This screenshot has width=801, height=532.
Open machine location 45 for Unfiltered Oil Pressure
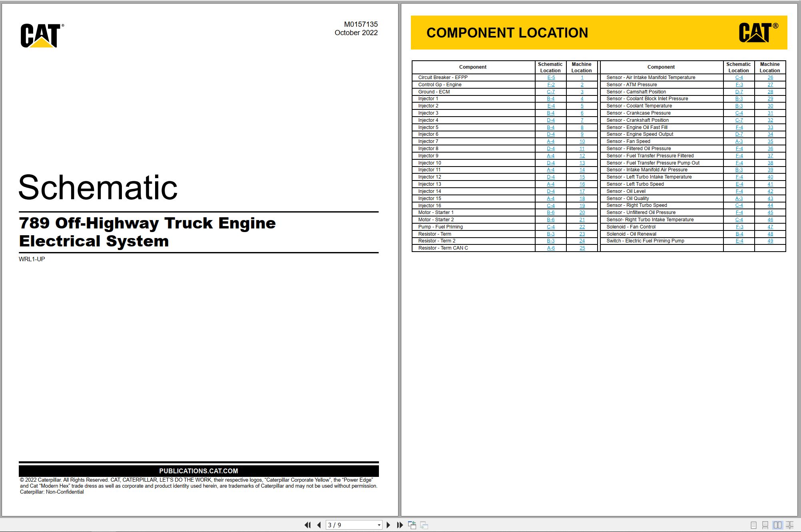click(770, 212)
